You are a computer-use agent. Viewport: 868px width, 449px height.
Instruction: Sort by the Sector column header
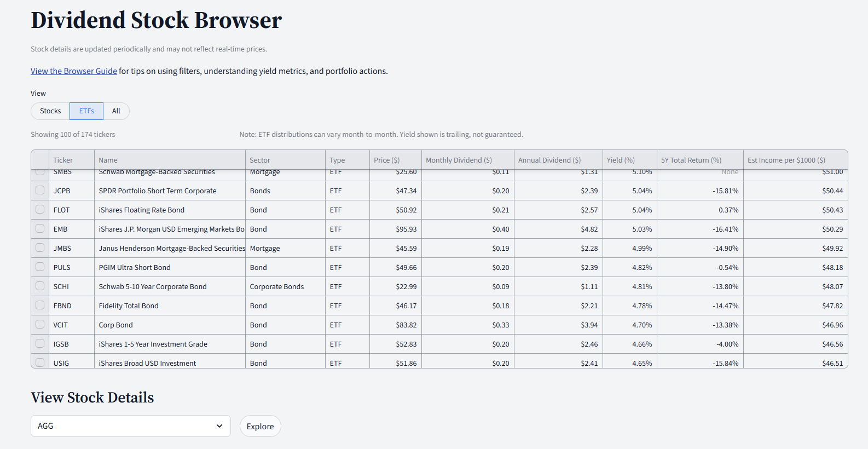[x=285, y=160]
